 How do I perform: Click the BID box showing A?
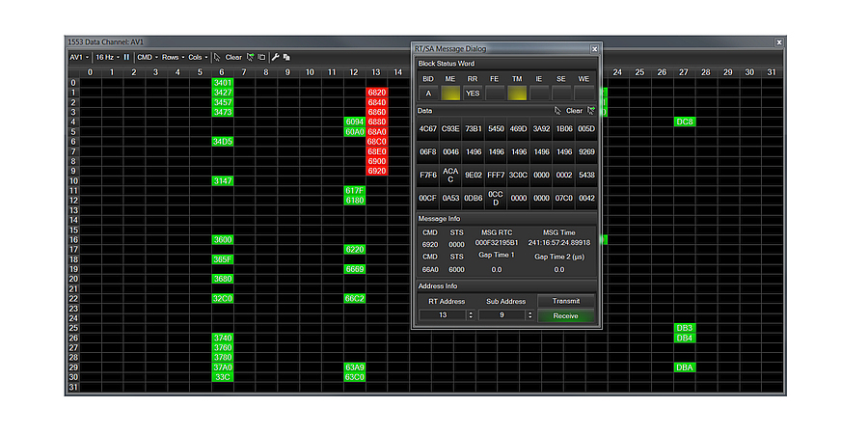[428, 93]
